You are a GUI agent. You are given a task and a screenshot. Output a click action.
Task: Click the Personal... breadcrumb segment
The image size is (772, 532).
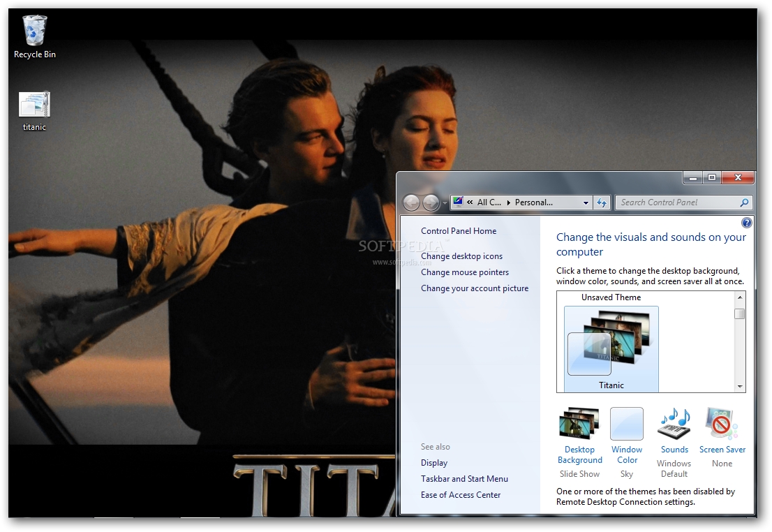[534, 202]
